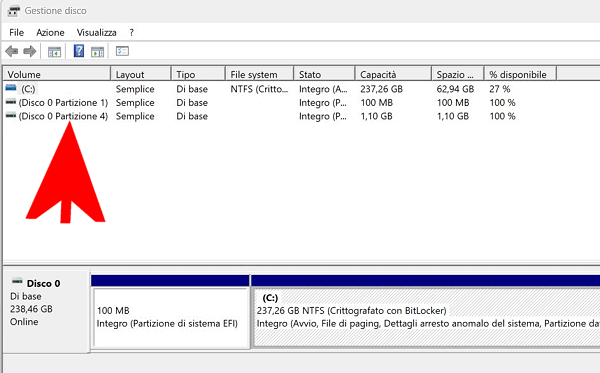The image size is (600, 373).
Task: Click the Forward arrow toolbar icon
Action: (29, 51)
